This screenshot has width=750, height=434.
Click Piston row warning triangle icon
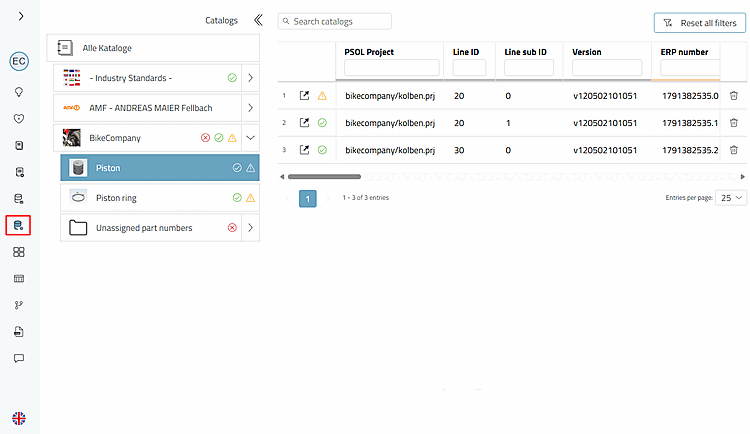click(251, 168)
